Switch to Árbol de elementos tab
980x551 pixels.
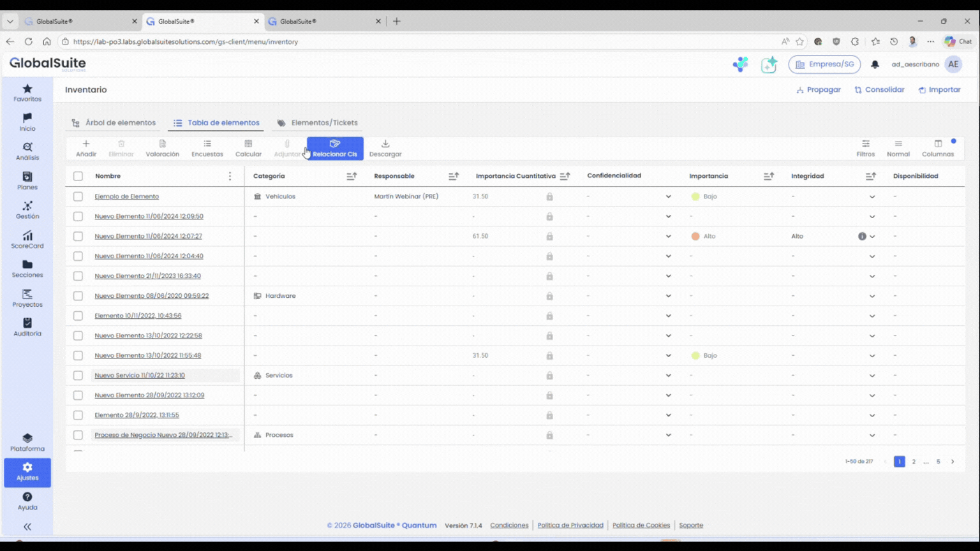(114, 122)
